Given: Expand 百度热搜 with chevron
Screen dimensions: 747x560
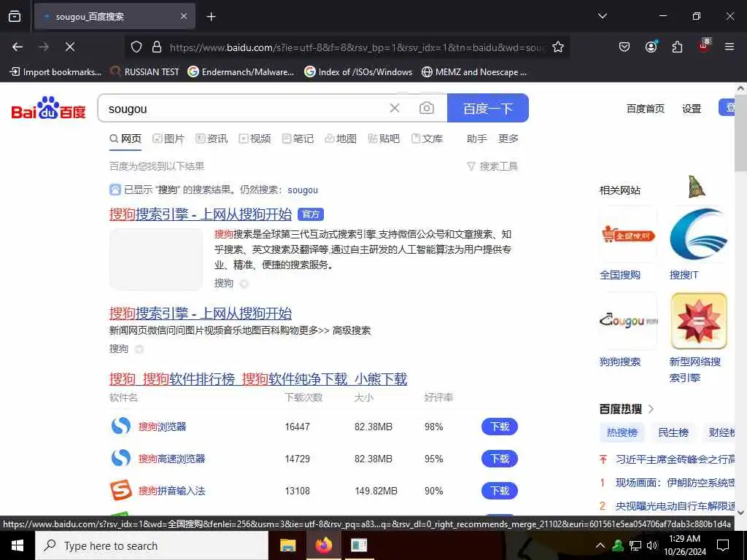Looking at the screenshot, I should 651,408.
